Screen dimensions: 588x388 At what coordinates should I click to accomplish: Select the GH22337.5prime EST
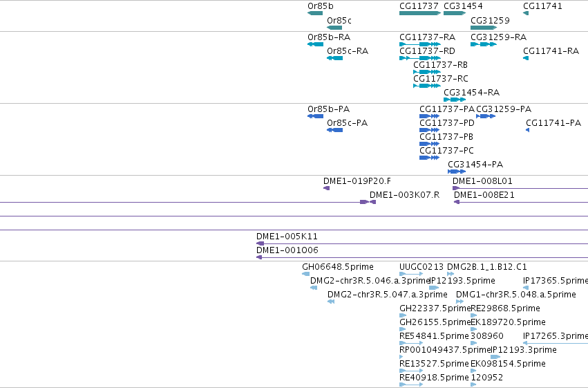pyautogui.click(x=403, y=315)
